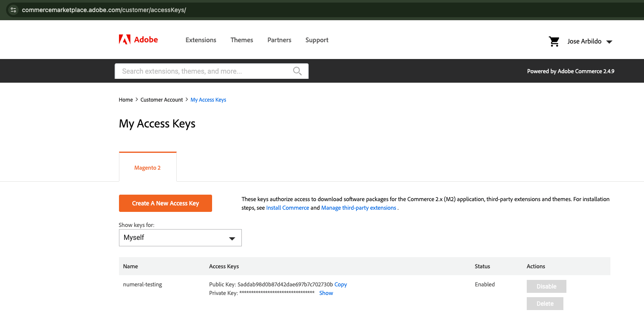Viewport: 644px width, 326px height.
Task: Open the Themes menu
Action: click(242, 40)
